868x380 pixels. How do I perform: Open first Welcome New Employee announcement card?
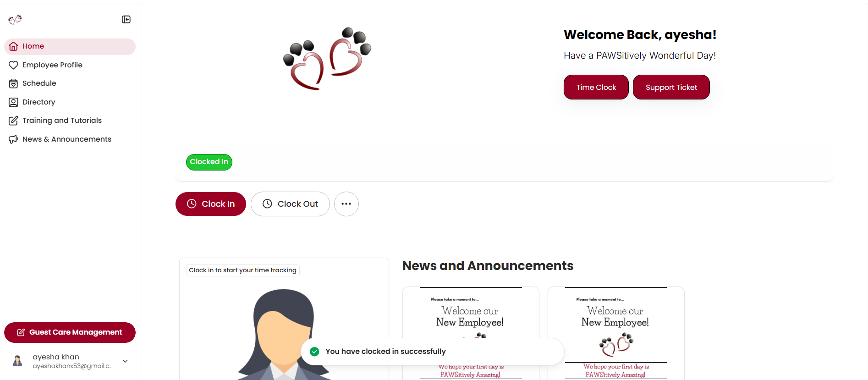[471, 333]
